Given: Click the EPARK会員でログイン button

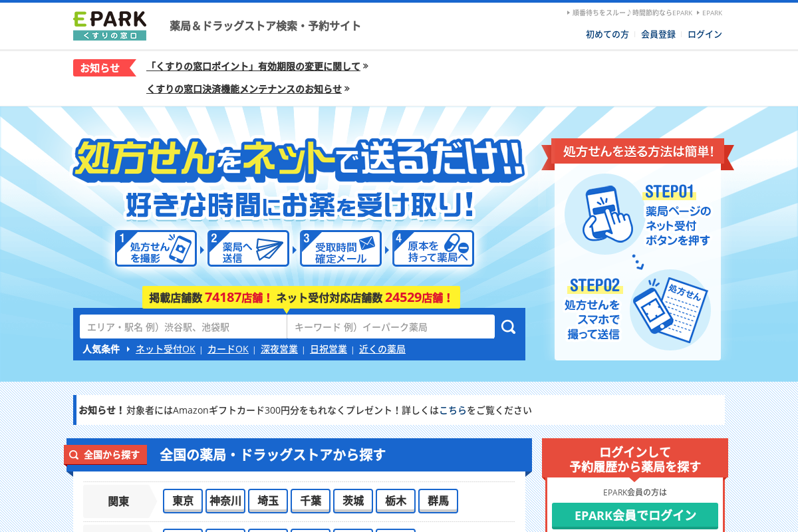Looking at the screenshot, I should [x=635, y=515].
